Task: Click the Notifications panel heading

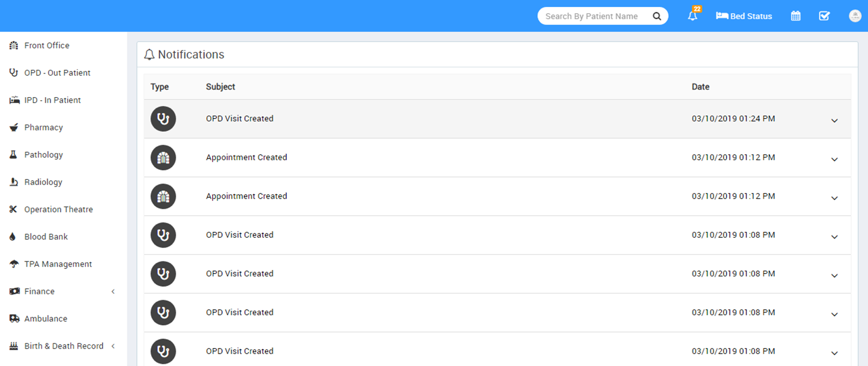Action: point(184,54)
